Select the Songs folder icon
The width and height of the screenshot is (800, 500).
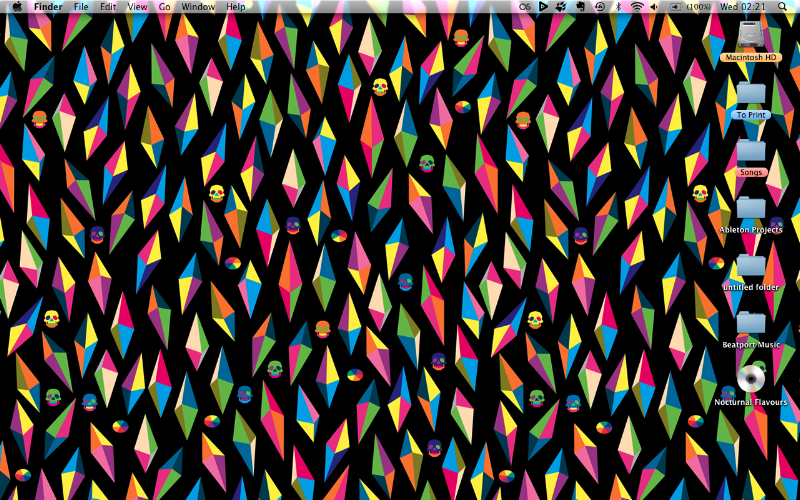coord(751,152)
